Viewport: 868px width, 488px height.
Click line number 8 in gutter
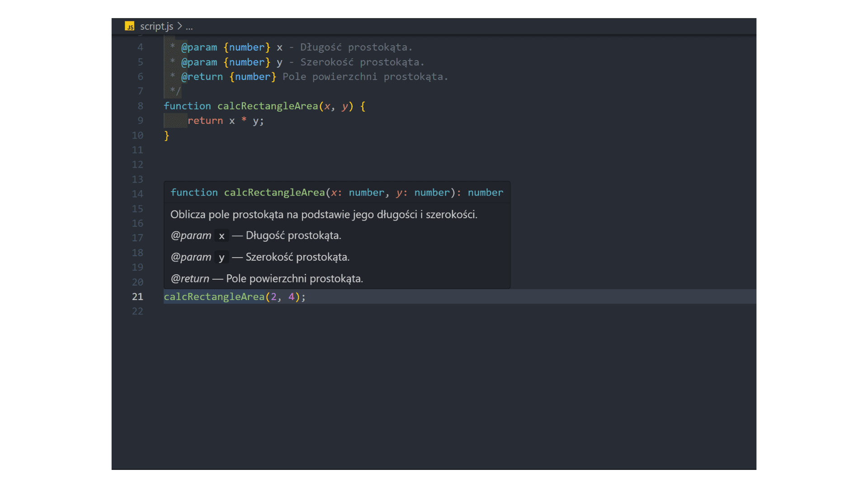coord(140,106)
